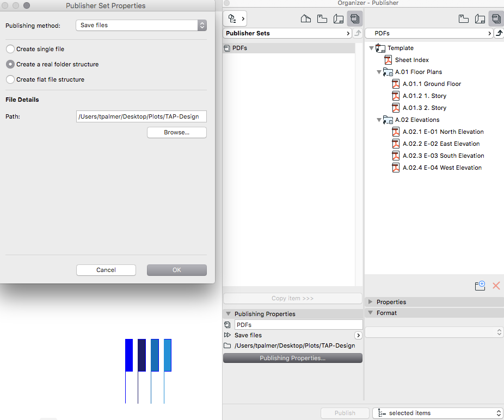Enable Create flat file structure
504x420 pixels.
[x=10, y=79]
